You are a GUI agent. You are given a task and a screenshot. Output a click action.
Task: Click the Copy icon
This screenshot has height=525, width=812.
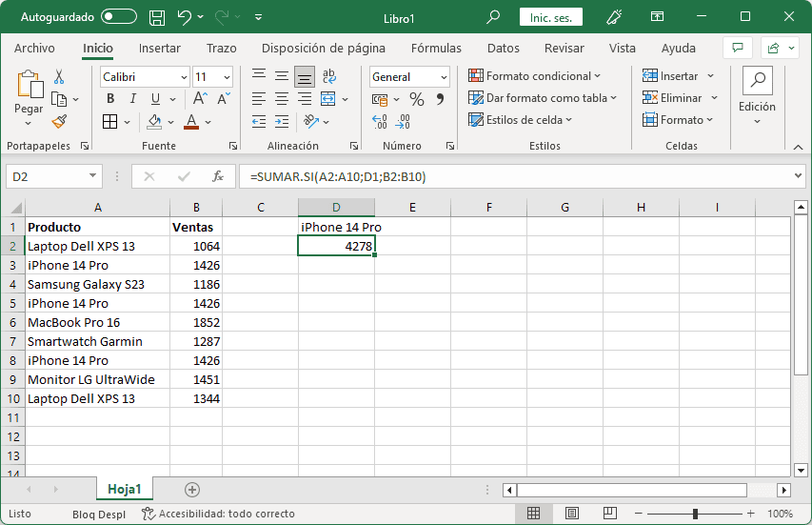click(59, 98)
